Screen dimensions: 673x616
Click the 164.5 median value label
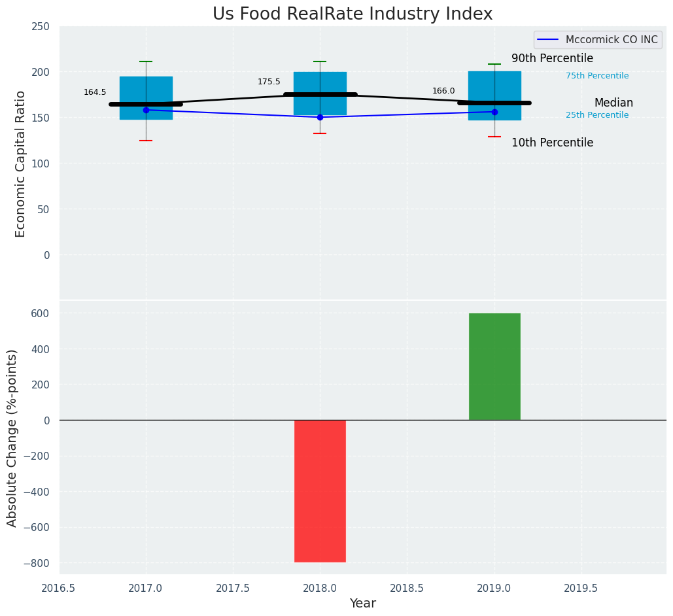95,92
